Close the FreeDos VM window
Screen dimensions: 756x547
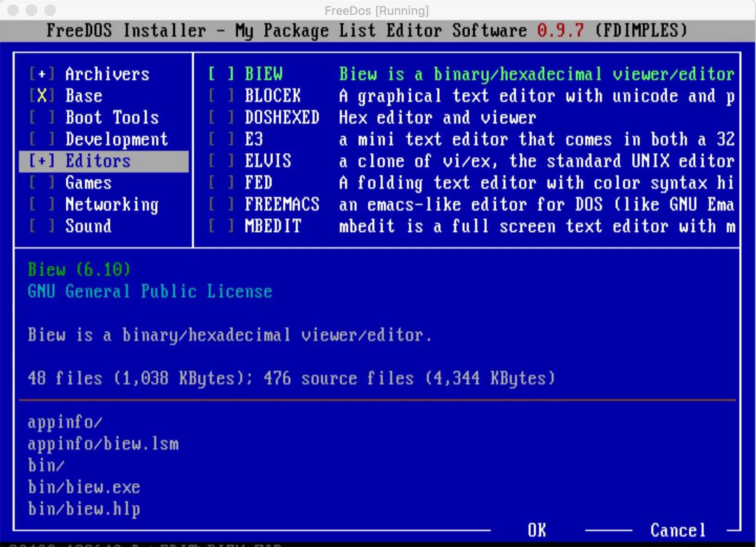tap(13, 10)
